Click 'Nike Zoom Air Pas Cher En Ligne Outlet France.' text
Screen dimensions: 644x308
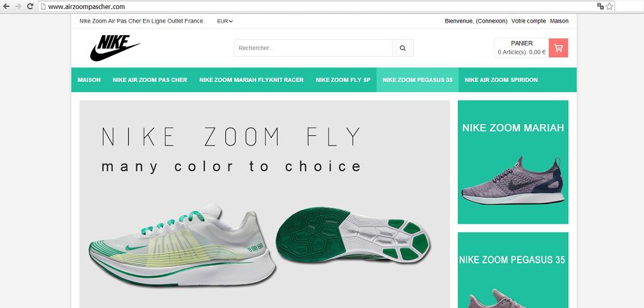(x=142, y=21)
